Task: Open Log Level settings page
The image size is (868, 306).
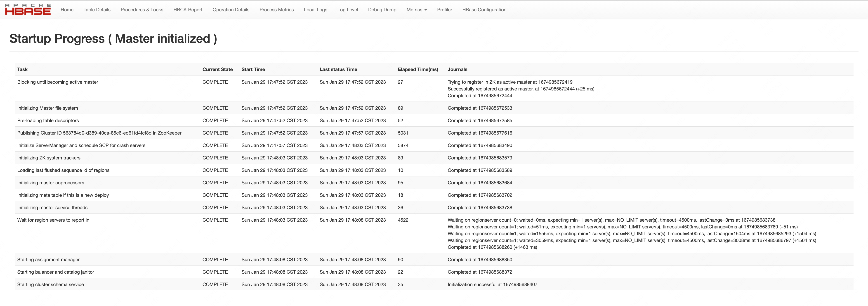Action: pos(347,10)
